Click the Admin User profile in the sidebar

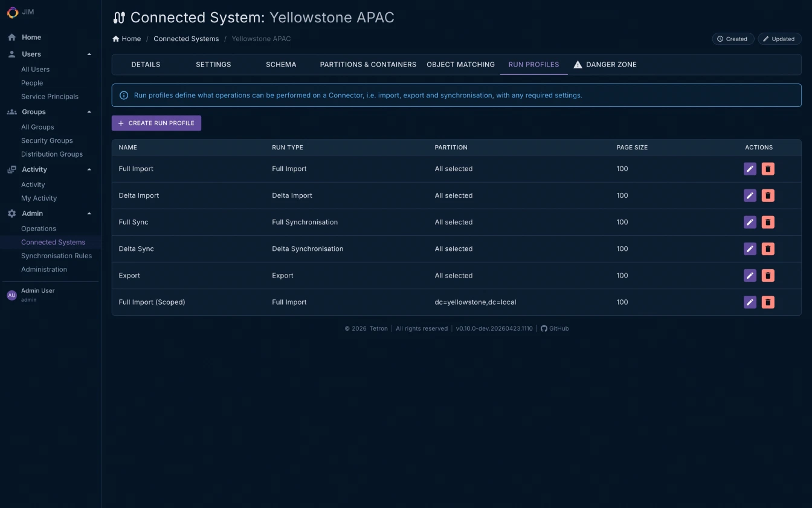click(x=38, y=295)
